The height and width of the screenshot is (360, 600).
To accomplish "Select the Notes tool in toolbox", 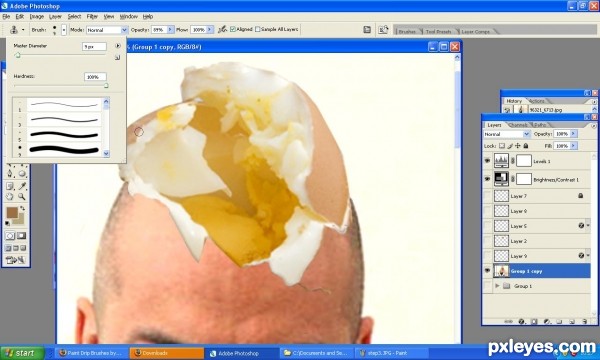I will 10,186.
